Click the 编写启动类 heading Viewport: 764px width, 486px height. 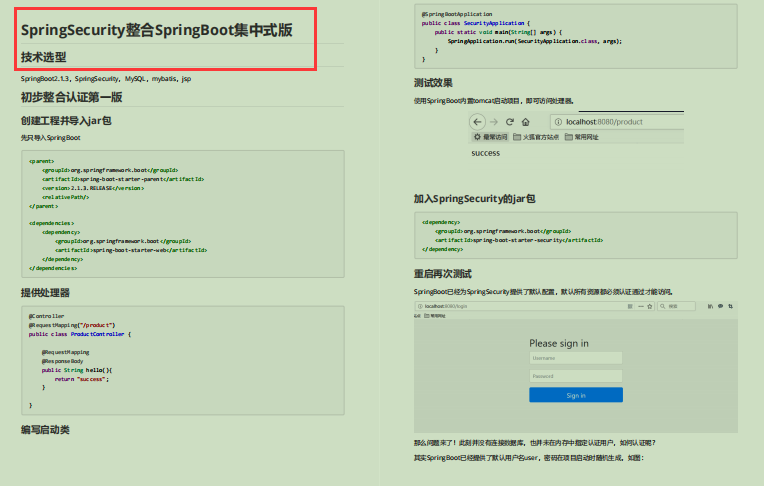[45, 429]
